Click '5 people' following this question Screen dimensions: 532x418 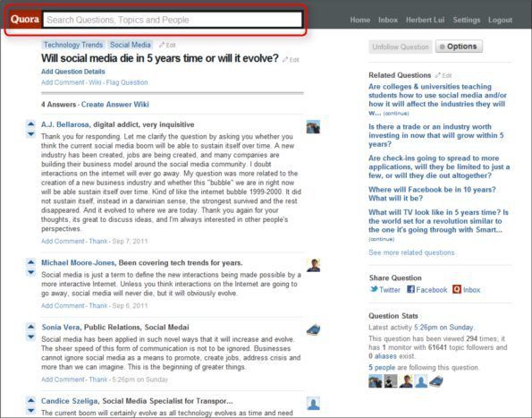pyautogui.click(x=382, y=367)
